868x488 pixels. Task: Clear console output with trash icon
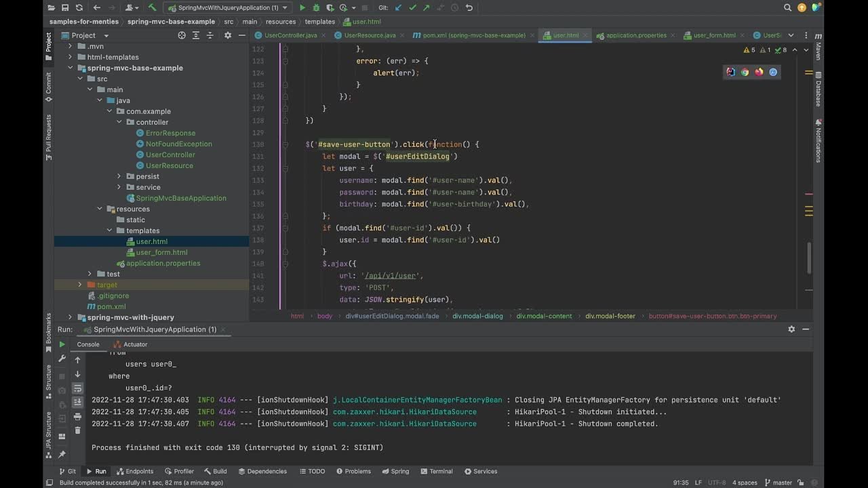77,430
